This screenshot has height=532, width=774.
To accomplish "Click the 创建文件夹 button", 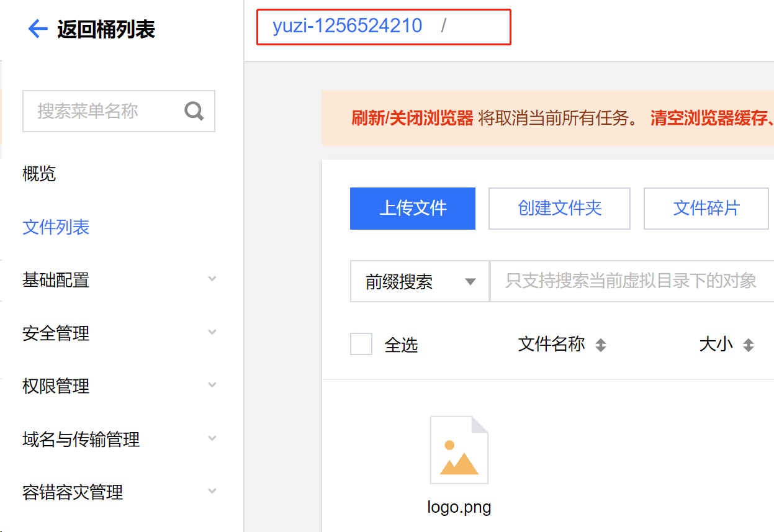I will click(x=559, y=209).
